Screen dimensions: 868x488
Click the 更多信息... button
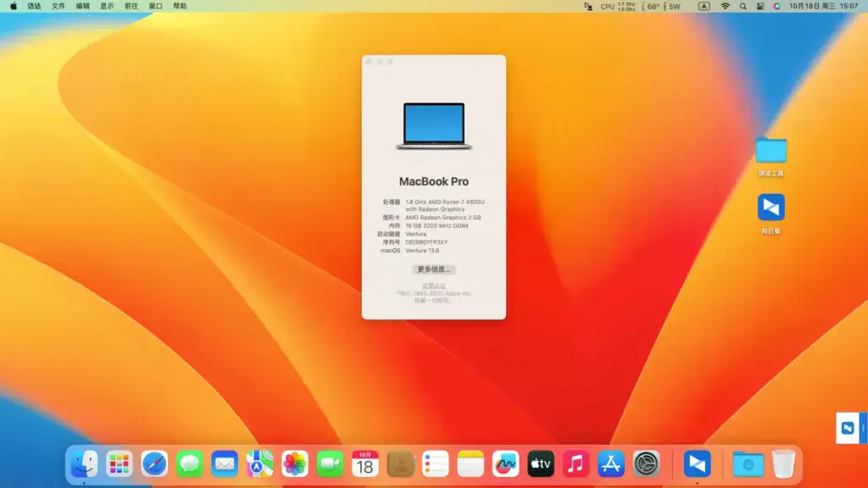[x=434, y=269]
